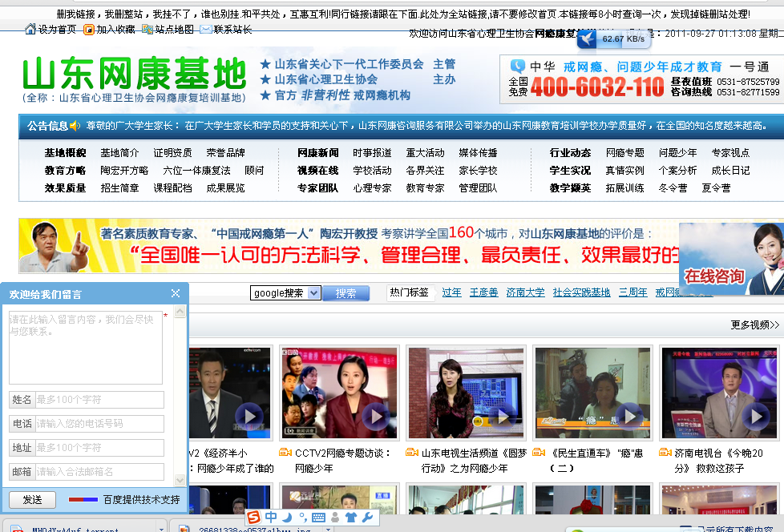
Task: Open the google搜索 engine dropdown
Action: point(313,293)
